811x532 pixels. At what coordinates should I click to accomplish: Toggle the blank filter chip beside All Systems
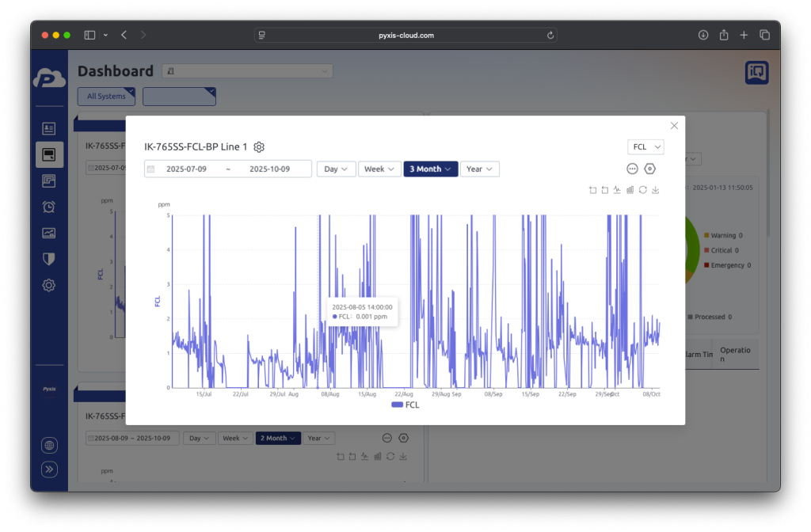179,97
